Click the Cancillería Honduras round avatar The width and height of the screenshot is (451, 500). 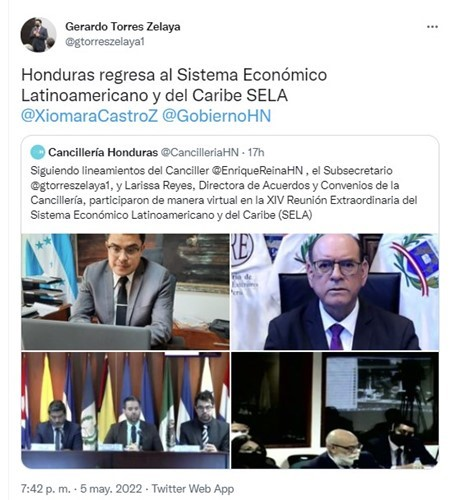coord(38,152)
